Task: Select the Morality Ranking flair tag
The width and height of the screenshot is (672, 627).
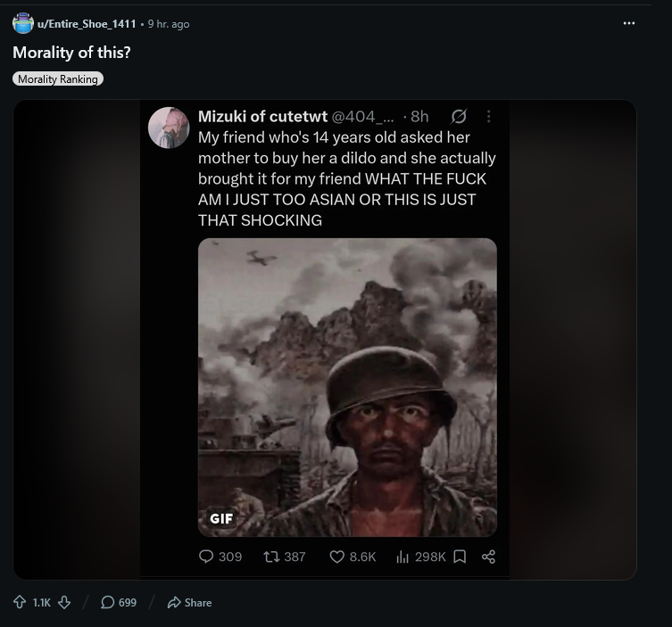Action: (58, 78)
